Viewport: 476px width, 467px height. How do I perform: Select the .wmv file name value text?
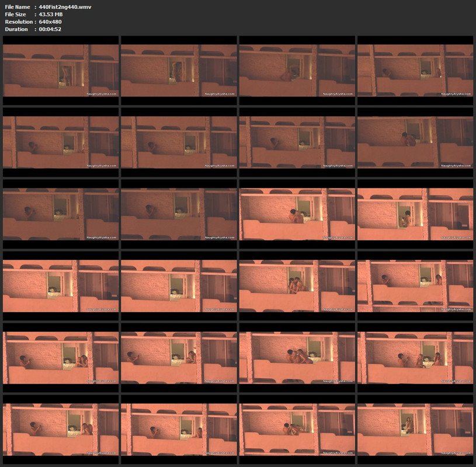click(x=65, y=7)
